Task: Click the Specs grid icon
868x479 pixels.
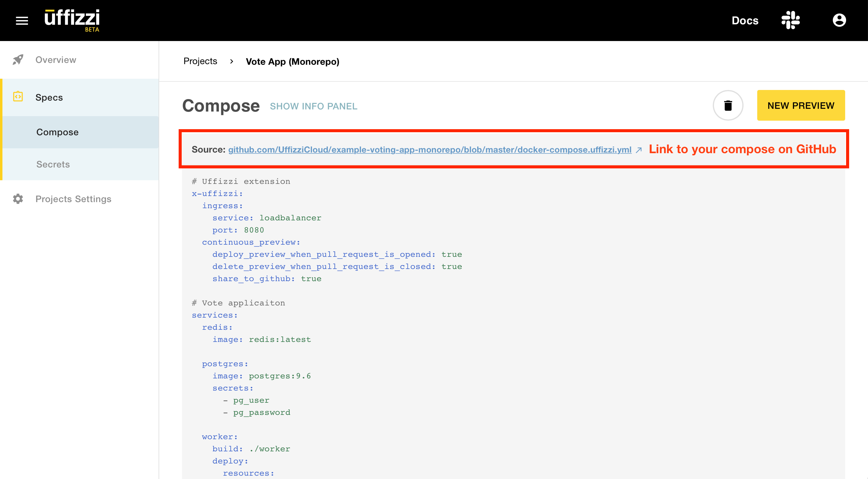Action: point(18,97)
